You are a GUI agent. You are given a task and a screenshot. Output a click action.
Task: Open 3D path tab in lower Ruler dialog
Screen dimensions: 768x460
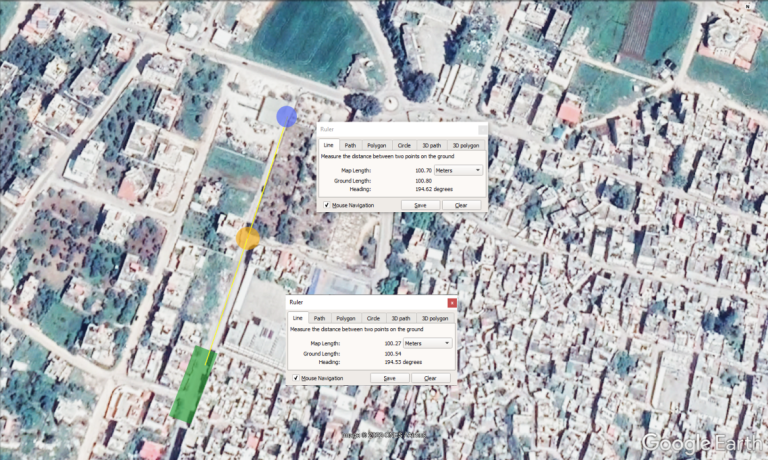pyautogui.click(x=400, y=318)
